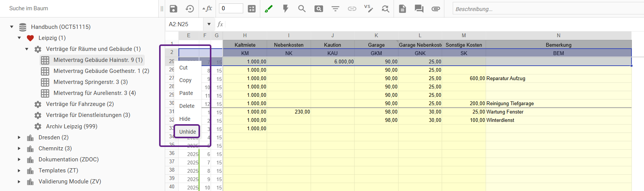
Task: Open the cell range A2:N25 dropdown
Action: (209, 24)
